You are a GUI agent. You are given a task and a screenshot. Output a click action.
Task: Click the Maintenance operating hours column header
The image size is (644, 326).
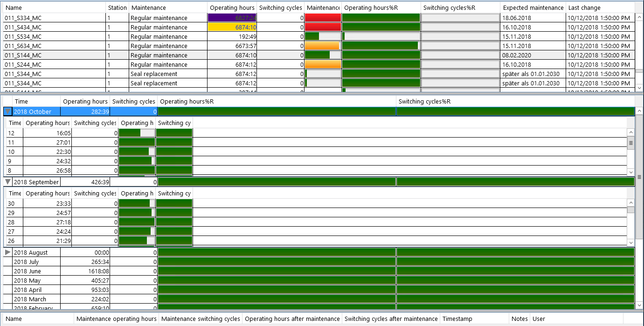tap(117, 319)
